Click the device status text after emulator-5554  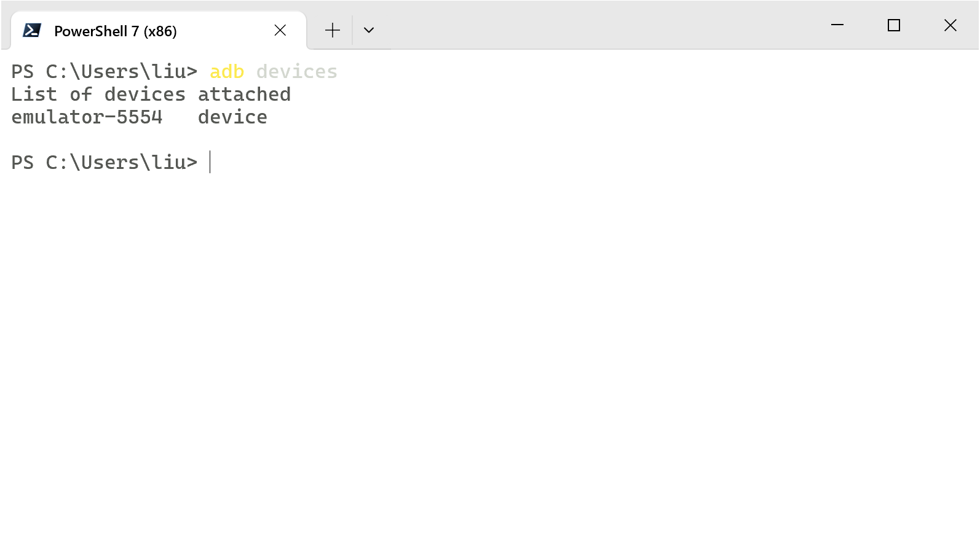pyautogui.click(x=232, y=117)
